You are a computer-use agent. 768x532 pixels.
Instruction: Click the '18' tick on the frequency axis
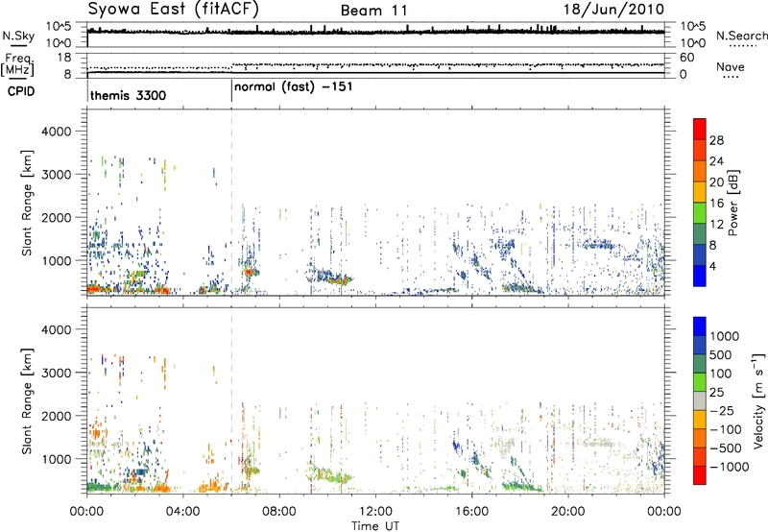(x=64, y=58)
